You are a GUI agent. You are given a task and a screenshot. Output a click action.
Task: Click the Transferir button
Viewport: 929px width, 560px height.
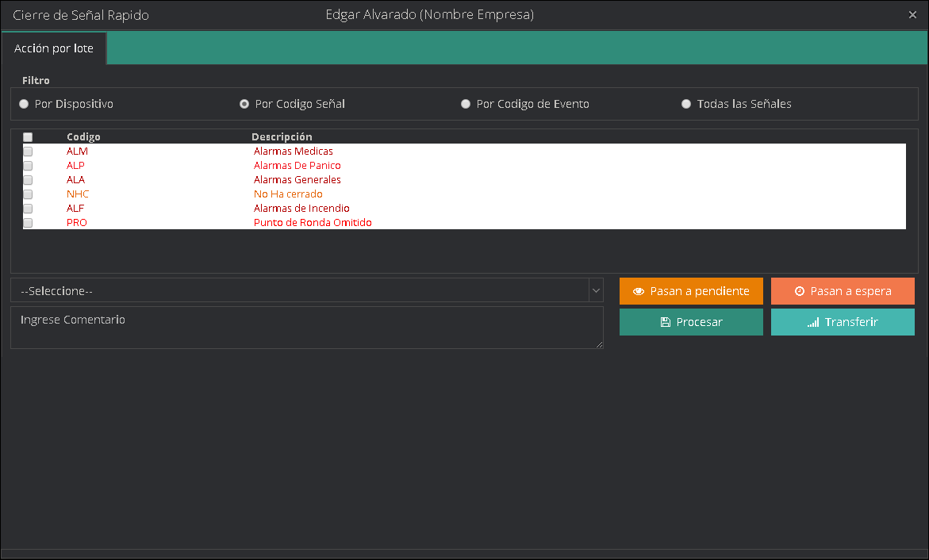pos(843,322)
